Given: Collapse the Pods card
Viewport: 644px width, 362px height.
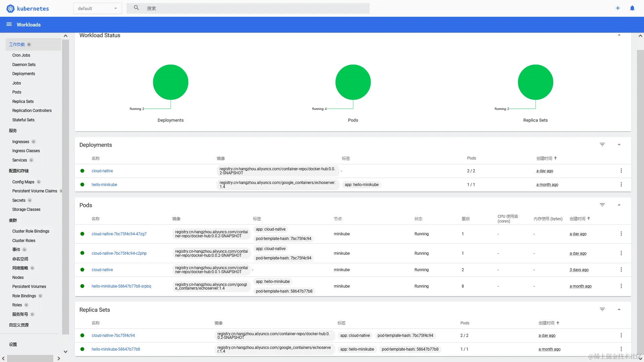Looking at the screenshot, I should 619,205.
